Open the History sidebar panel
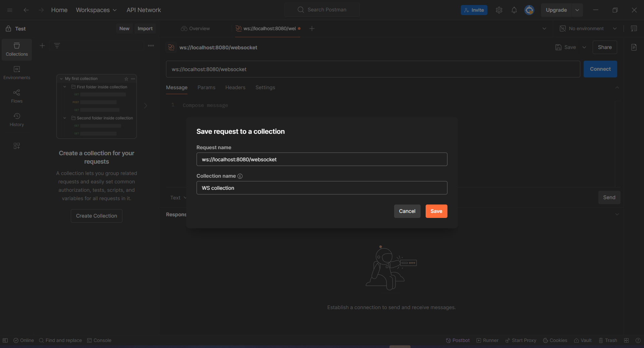Screen dimensions: 644x348 [x=17, y=120]
